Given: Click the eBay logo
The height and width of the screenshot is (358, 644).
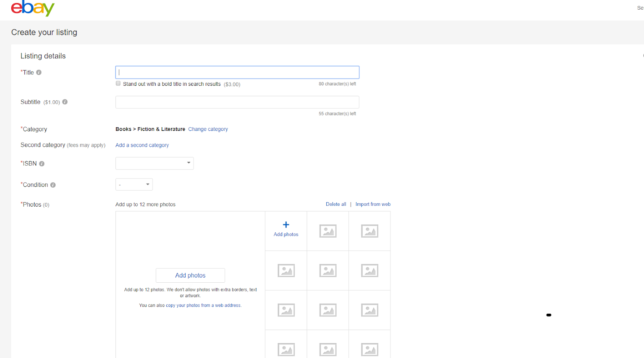Looking at the screenshot, I should (x=33, y=8).
